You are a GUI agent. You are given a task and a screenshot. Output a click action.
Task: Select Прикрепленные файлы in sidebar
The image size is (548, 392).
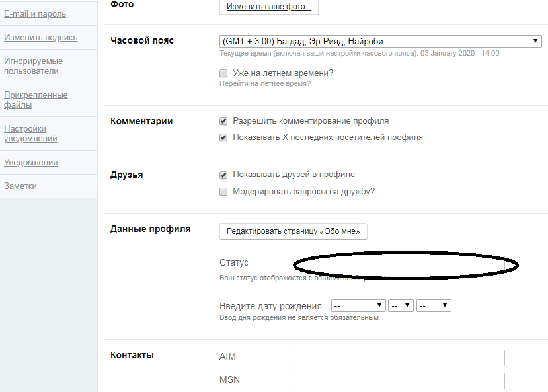click(x=36, y=100)
